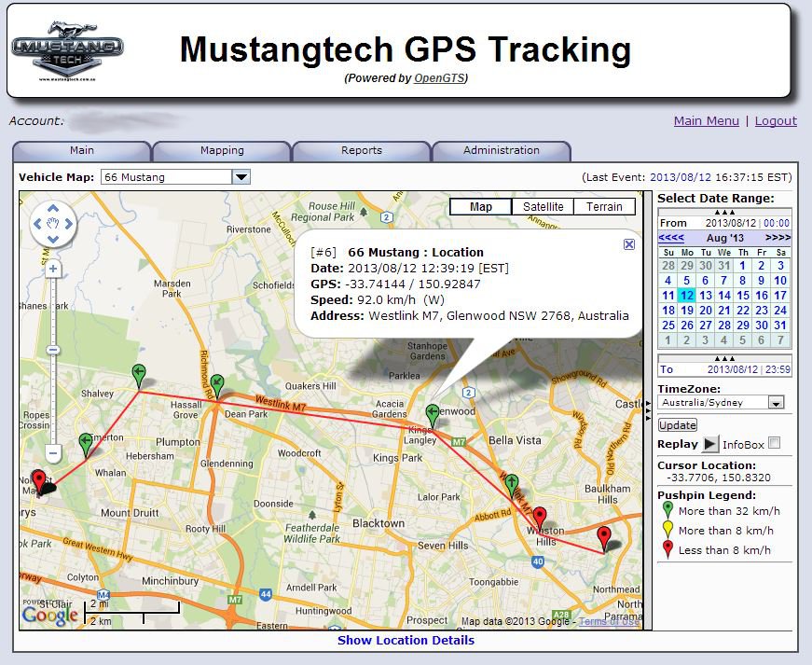This screenshot has height=665, width=812.
Task: Select day 15 in the August calendar
Action: pyautogui.click(x=743, y=296)
